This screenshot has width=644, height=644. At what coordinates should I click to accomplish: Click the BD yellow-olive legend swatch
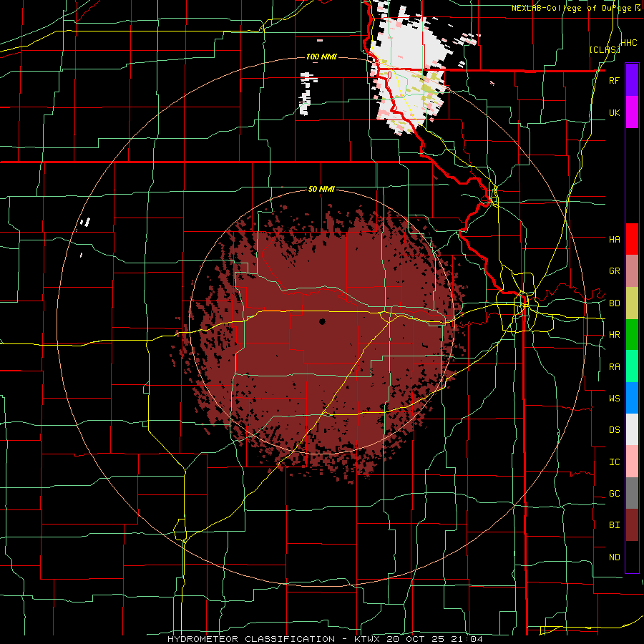point(632,303)
